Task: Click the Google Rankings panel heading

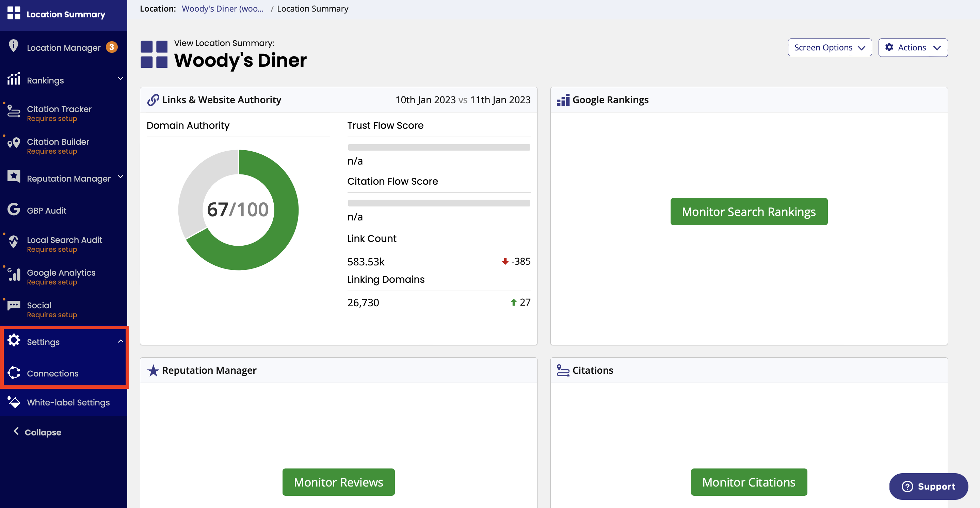Action: 610,100
